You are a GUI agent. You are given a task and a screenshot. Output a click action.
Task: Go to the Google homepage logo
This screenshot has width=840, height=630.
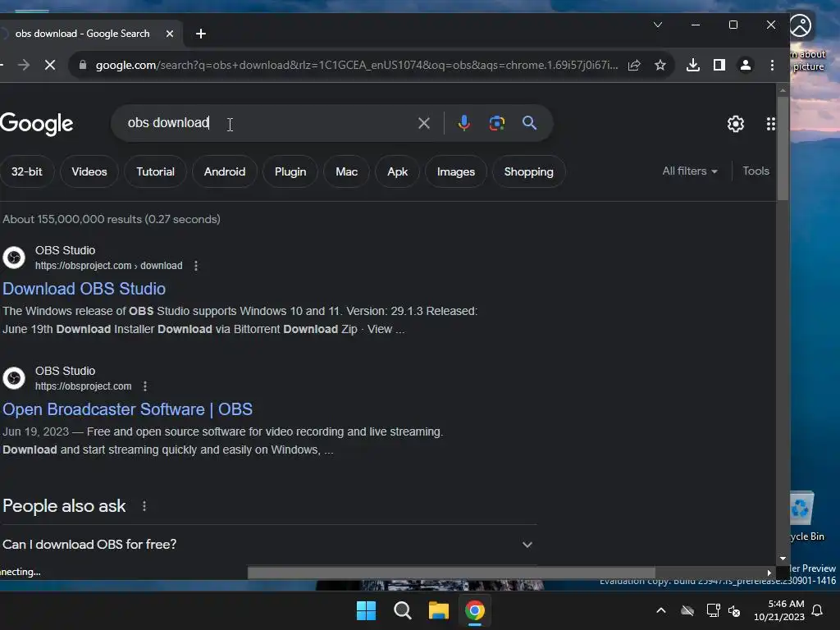pyautogui.click(x=36, y=124)
